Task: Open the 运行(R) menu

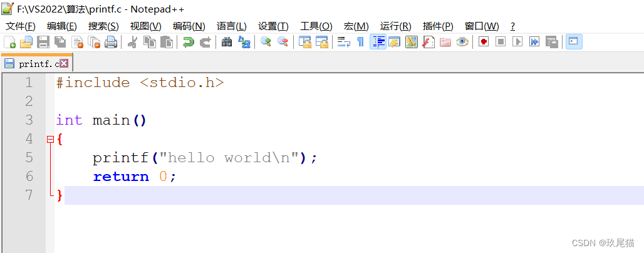Action: (x=395, y=26)
